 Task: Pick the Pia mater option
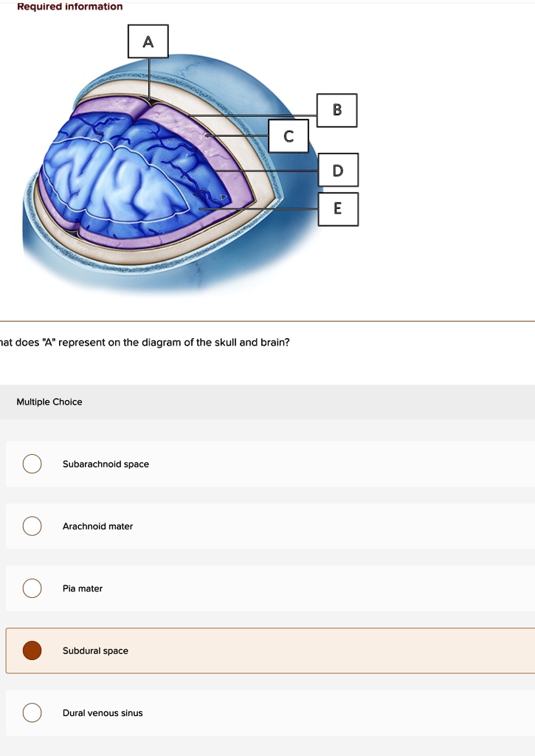[32, 588]
